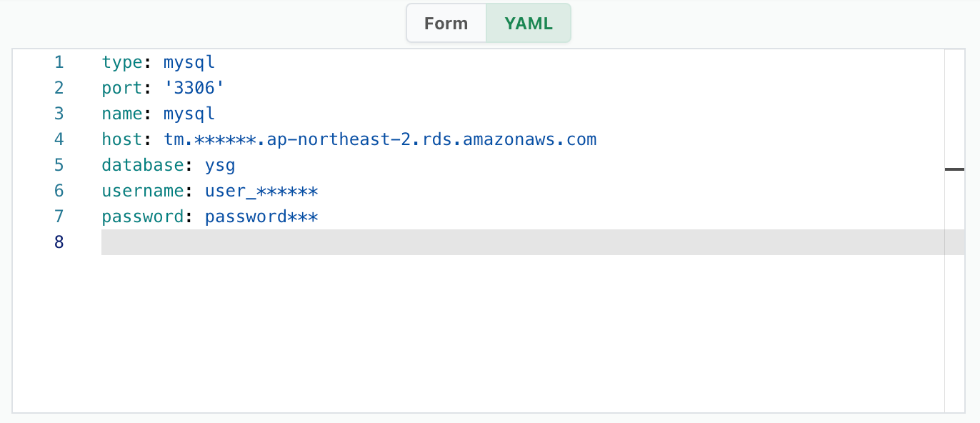Click the 'host' key text
The height and width of the screenshot is (423, 980).
[123, 139]
